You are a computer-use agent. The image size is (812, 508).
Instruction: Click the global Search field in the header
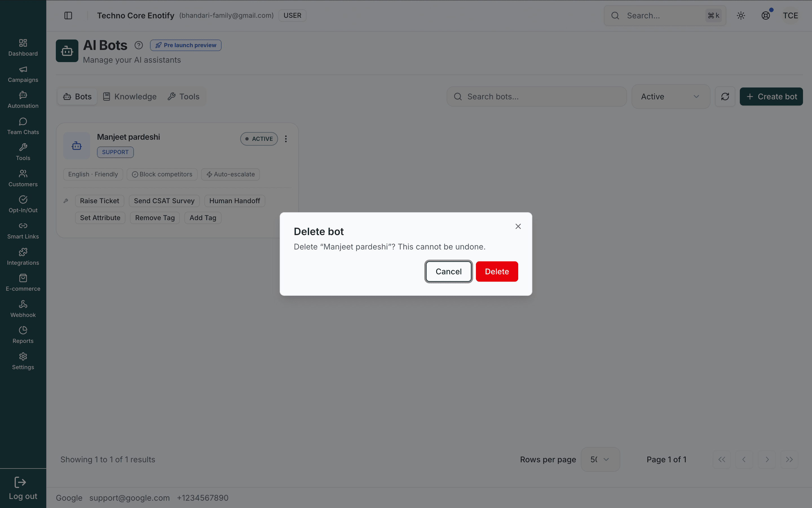[665, 16]
